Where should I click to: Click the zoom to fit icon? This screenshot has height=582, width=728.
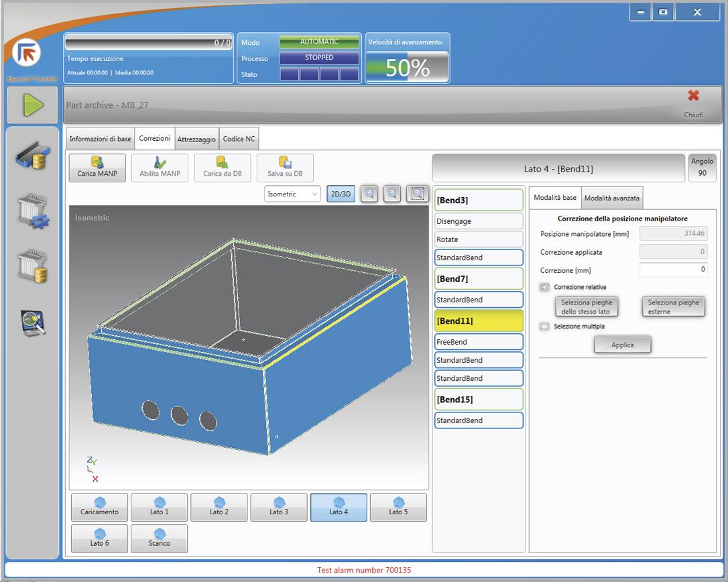(418, 194)
